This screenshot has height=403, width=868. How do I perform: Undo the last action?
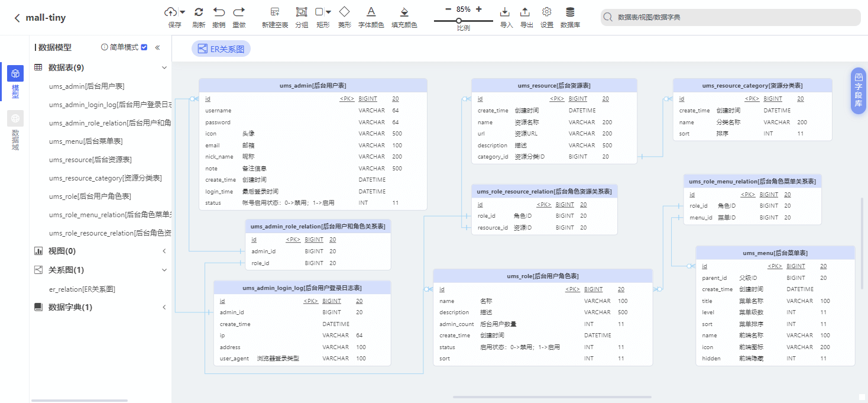point(219,12)
